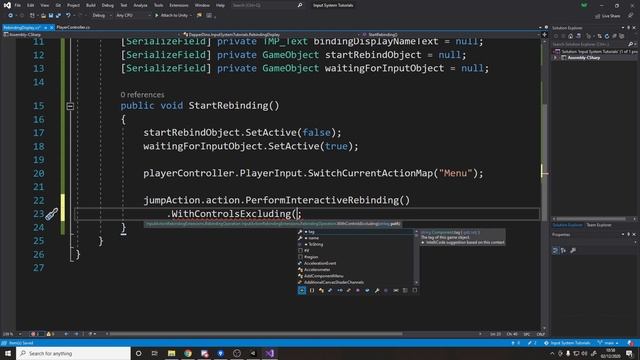Select 'ToString' in the IntelliSense list

(355, 244)
